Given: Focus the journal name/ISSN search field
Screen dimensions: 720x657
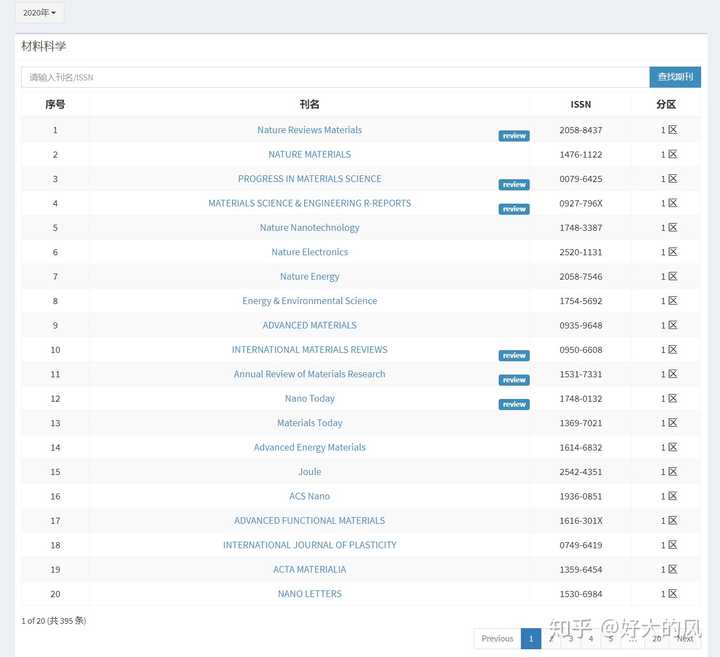Looking at the screenshot, I should (335, 77).
